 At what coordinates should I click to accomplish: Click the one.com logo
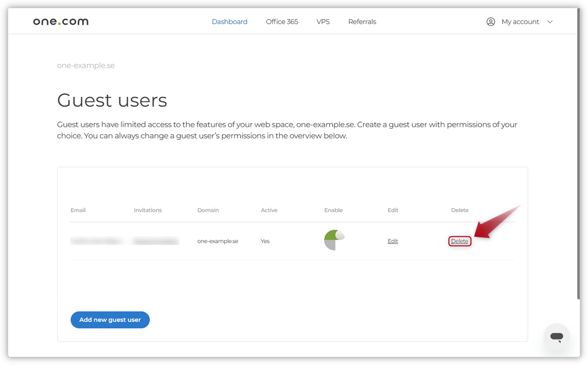tap(60, 21)
